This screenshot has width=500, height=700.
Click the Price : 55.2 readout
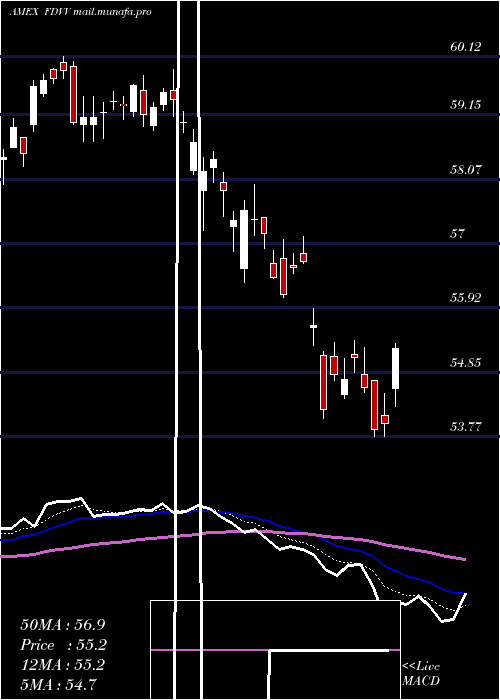[63, 645]
